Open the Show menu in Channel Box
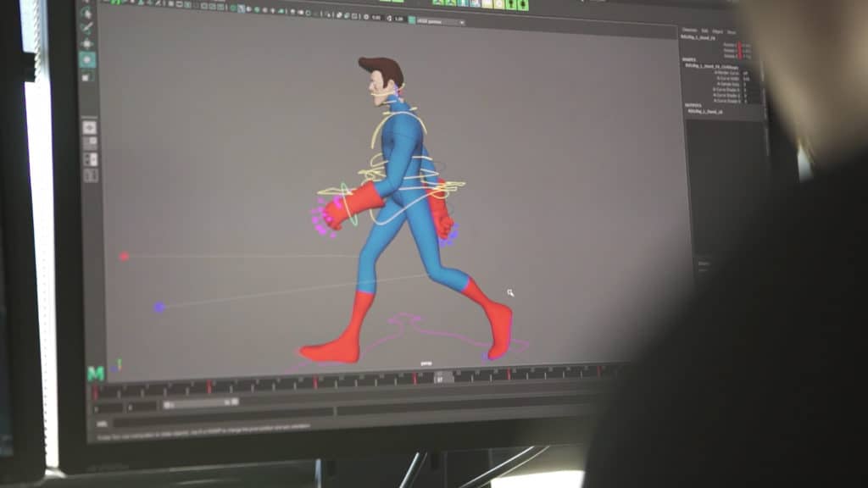Image resolution: width=868 pixels, height=488 pixels. click(732, 32)
